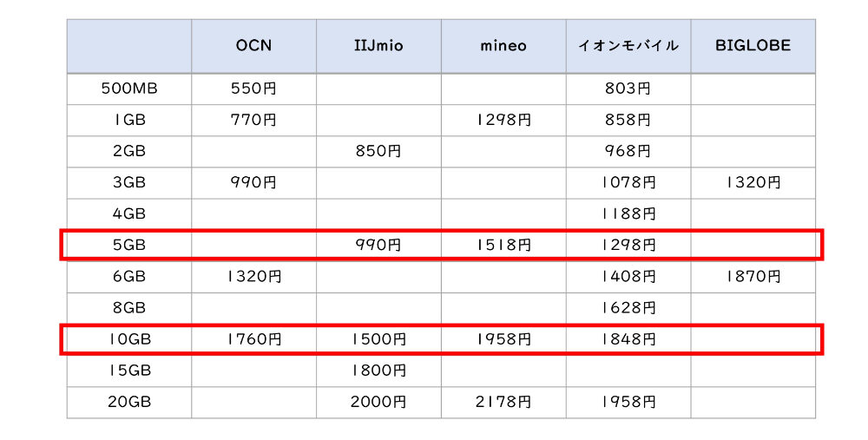This screenshot has height=440, width=868.
Task: Click the OCN column header
Action: click(x=253, y=46)
